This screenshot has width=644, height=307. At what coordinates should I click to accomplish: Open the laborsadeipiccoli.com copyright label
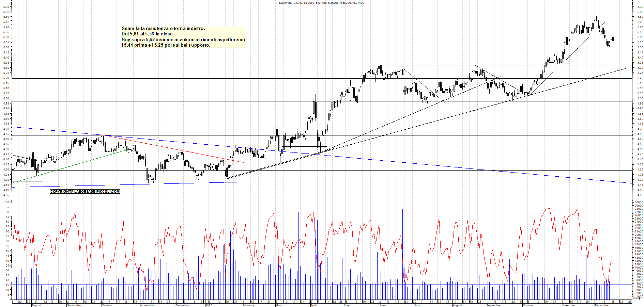click(85, 192)
